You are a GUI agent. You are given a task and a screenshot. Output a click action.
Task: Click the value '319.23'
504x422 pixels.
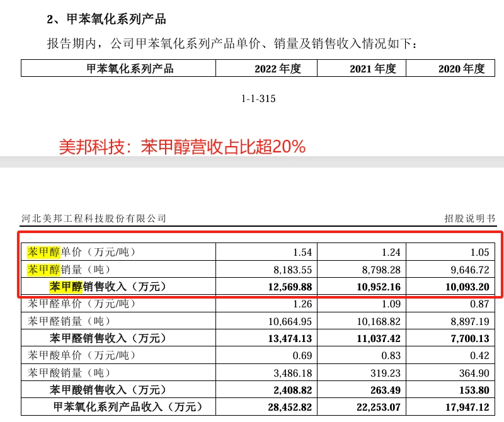pyautogui.click(x=386, y=373)
